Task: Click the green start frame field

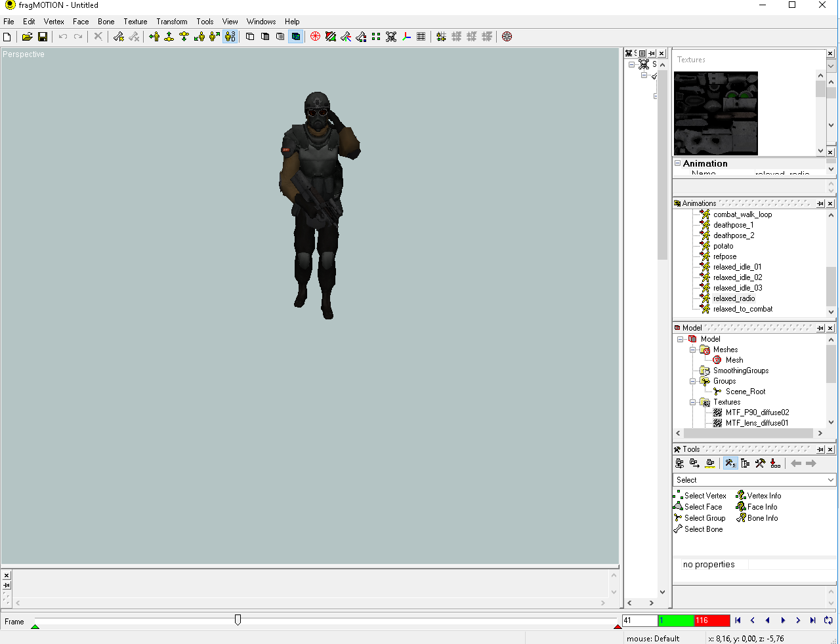Action: [676, 620]
